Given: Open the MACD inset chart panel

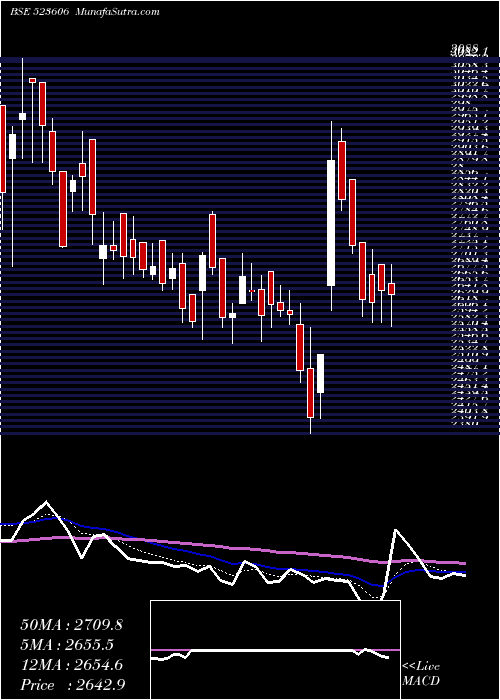Looking at the screenshot, I should point(275,650).
